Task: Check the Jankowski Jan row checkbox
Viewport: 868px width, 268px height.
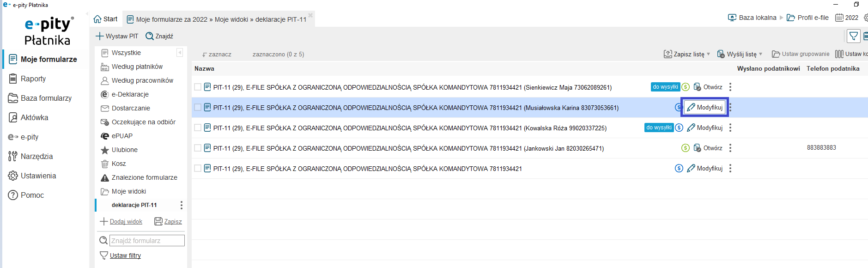Action: 198,148
